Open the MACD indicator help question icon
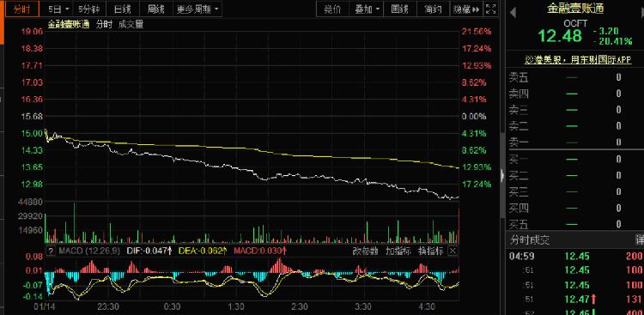644x315 pixels. 51,251
